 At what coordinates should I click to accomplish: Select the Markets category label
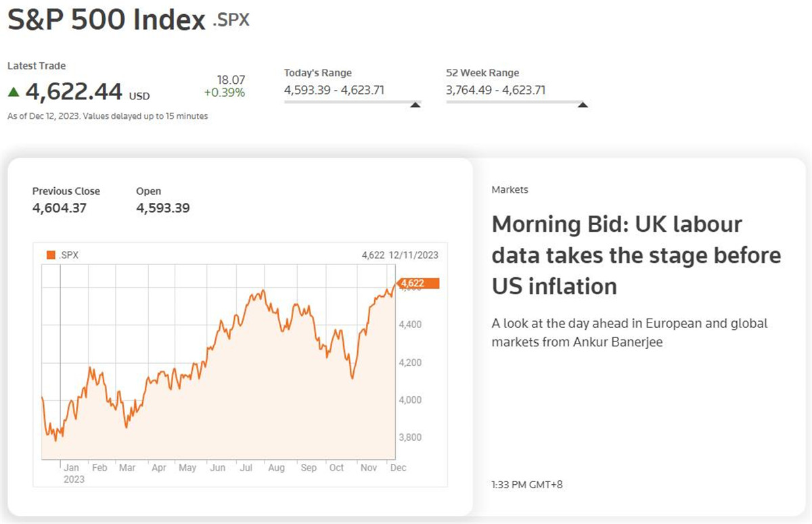coord(510,190)
